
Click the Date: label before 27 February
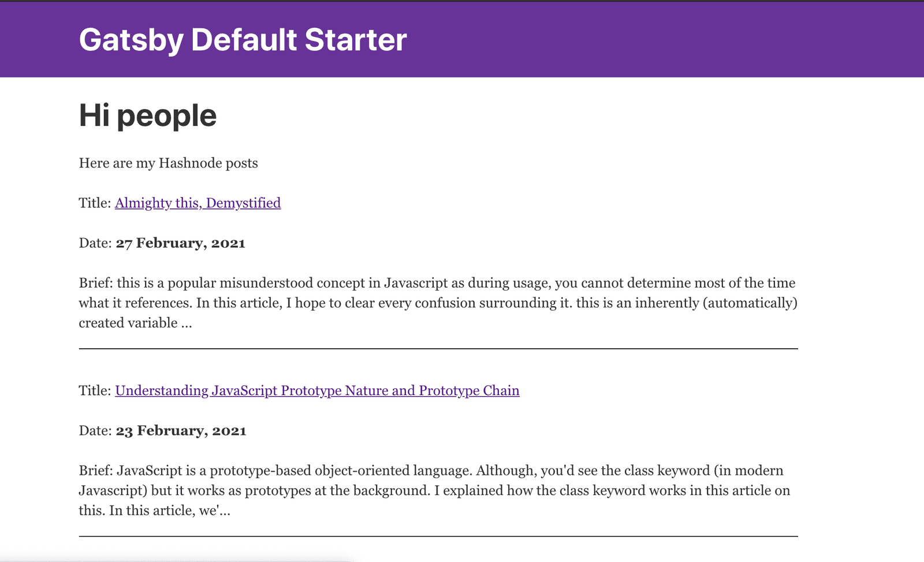pyautogui.click(x=95, y=243)
